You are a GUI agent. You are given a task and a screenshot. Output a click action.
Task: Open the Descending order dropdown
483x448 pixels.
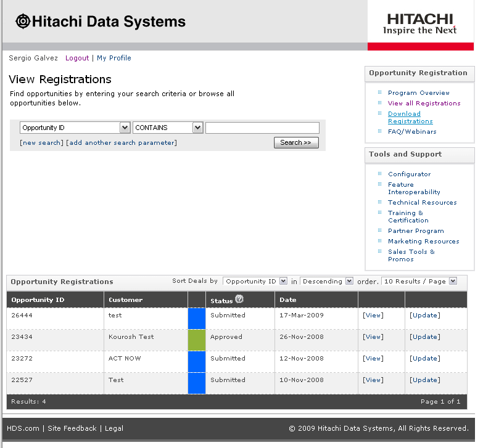pos(326,281)
